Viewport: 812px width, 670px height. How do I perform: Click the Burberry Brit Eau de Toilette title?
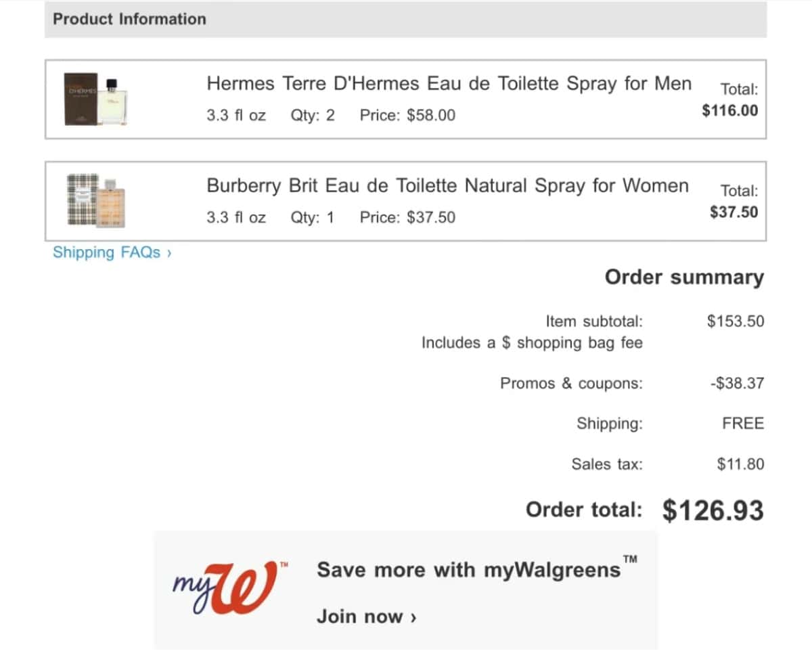tap(447, 185)
